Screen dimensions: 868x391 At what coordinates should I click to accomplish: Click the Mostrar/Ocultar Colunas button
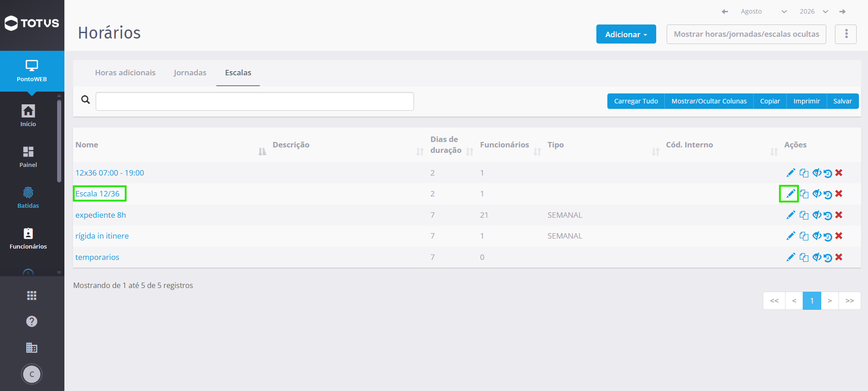709,101
